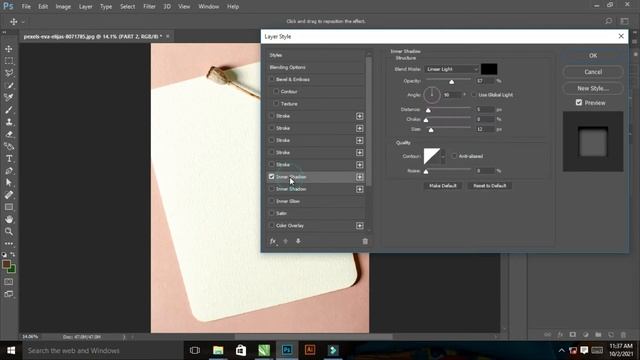This screenshot has width=640, height=360.
Task: Click the Size slider handle
Action: 431,130
